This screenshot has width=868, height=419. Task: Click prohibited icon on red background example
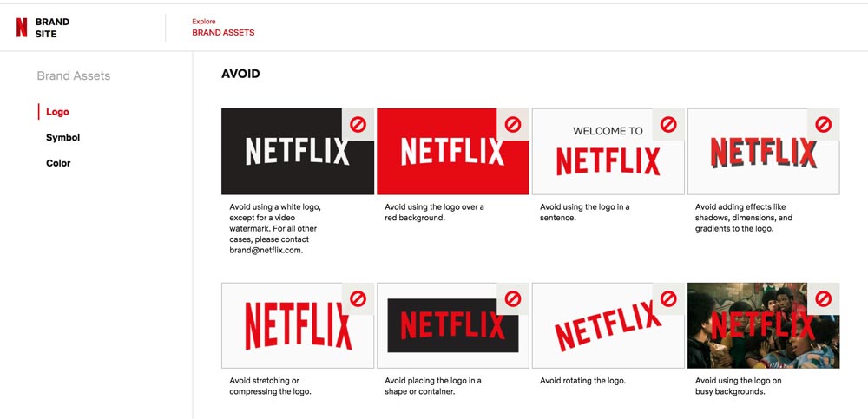coord(513,124)
